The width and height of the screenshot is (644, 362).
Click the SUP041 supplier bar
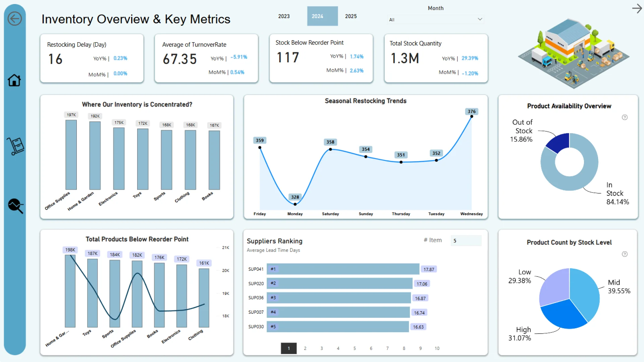point(343,269)
